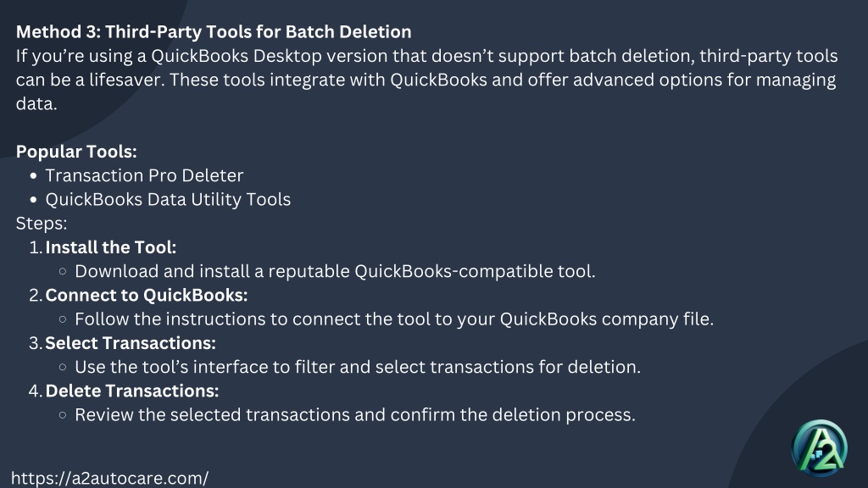The image size is (868, 488).
Task: Click the Select Transactions step heading
Action: (x=131, y=343)
